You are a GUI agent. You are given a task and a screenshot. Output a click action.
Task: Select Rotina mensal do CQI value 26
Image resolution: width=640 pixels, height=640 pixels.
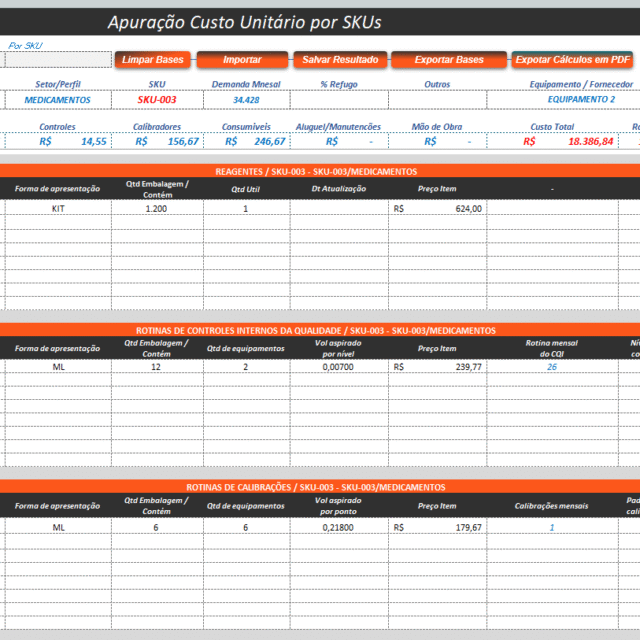coord(552,367)
